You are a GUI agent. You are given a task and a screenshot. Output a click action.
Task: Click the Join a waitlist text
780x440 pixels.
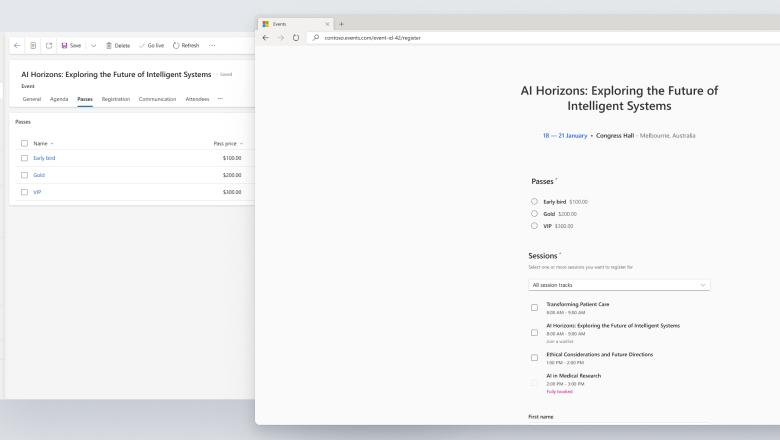(560, 342)
